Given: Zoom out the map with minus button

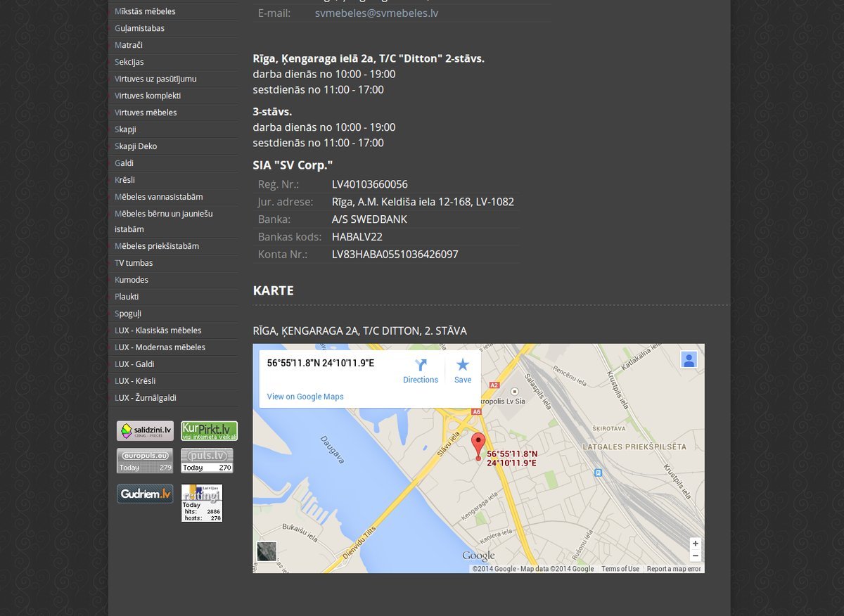Looking at the screenshot, I should point(695,556).
